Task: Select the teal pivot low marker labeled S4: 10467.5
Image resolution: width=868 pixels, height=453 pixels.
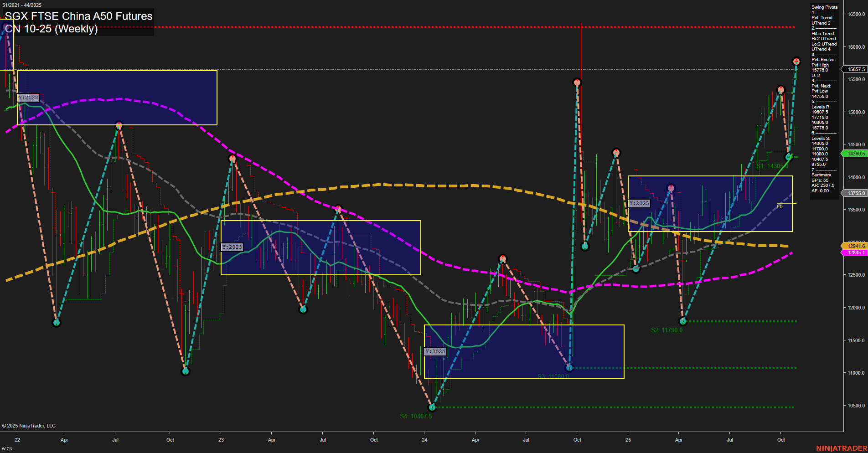Action: pos(433,408)
